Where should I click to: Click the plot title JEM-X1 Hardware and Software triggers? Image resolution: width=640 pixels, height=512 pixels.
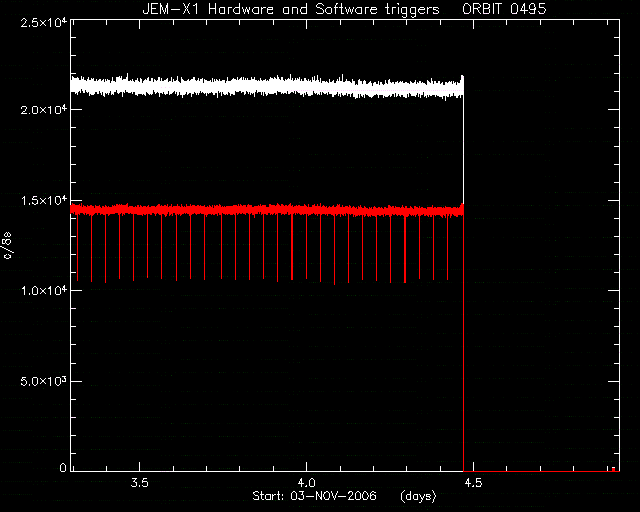point(291,9)
